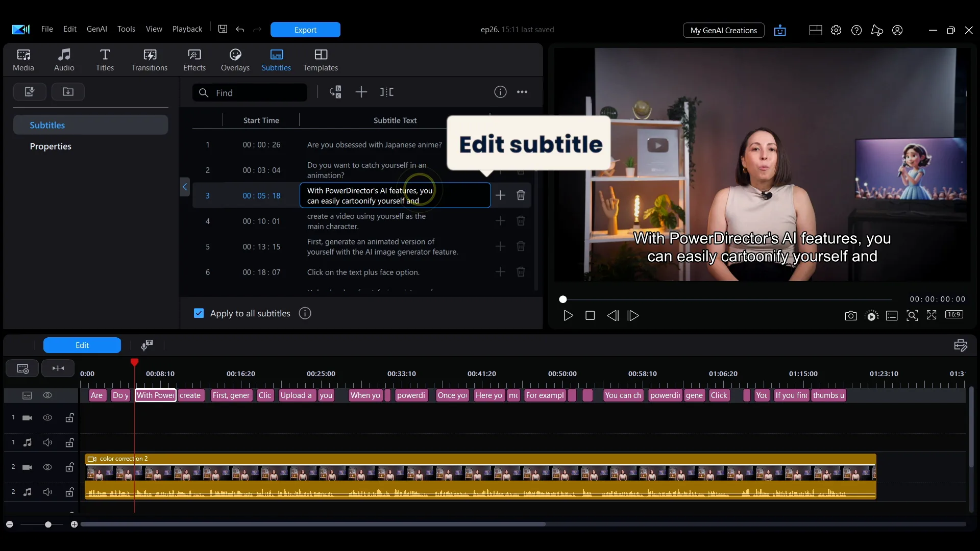The height and width of the screenshot is (551, 980).
Task: Lock video track 1
Action: coord(69,418)
